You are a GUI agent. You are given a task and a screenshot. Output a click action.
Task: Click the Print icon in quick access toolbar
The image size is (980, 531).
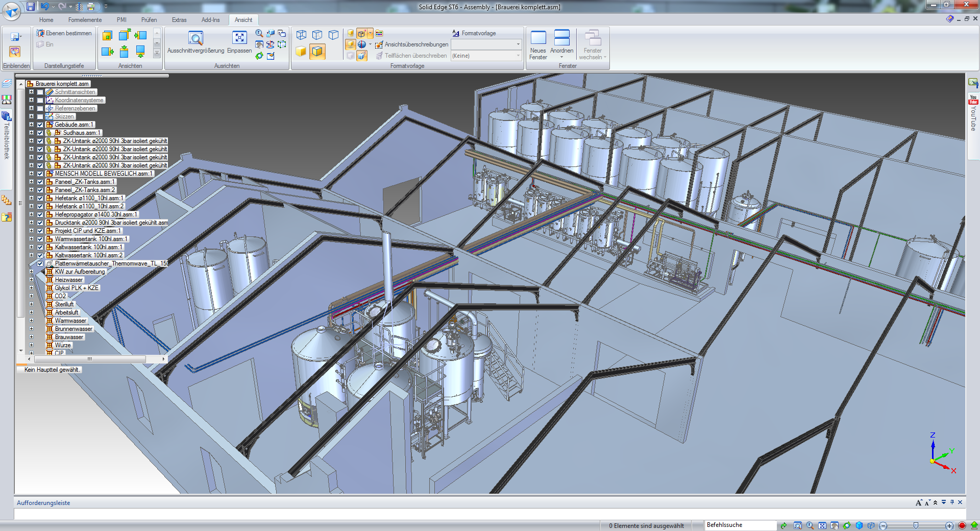[90, 6]
